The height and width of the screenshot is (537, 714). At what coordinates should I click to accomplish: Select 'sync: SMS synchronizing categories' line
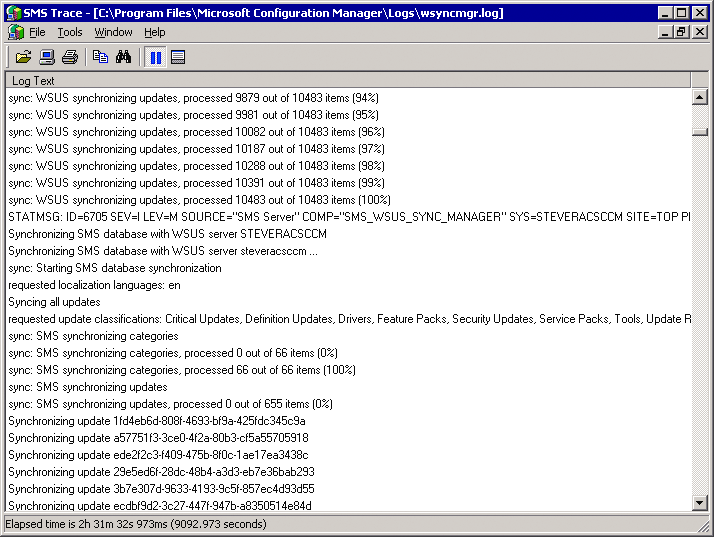[x=348, y=336]
